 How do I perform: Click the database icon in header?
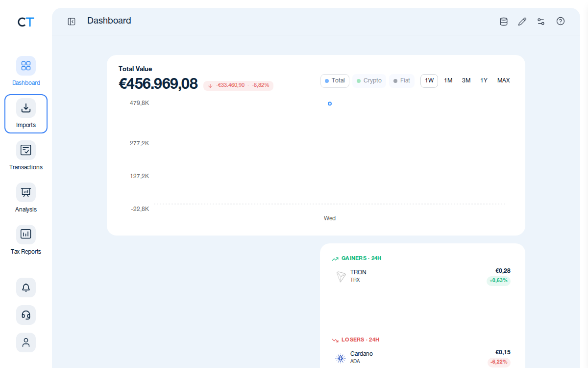click(x=503, y=21)
